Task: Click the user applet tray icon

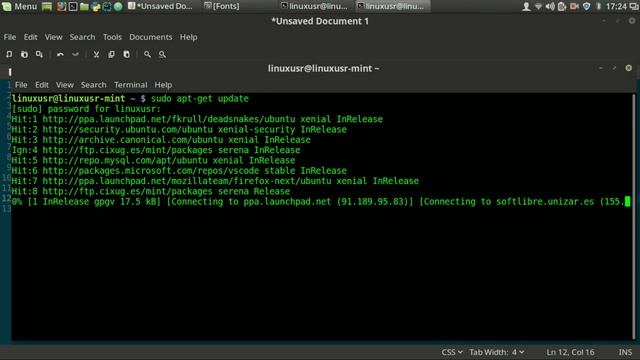Action: coord(526,6)
